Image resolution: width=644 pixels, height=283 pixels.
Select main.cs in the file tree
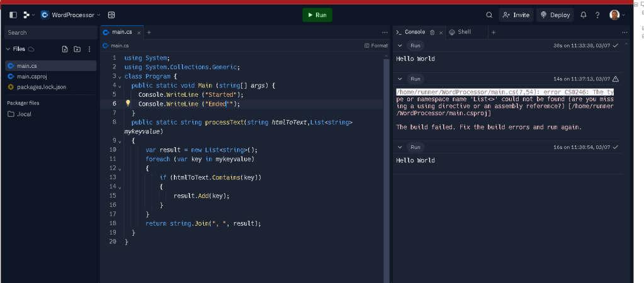[x=50, y=65]
